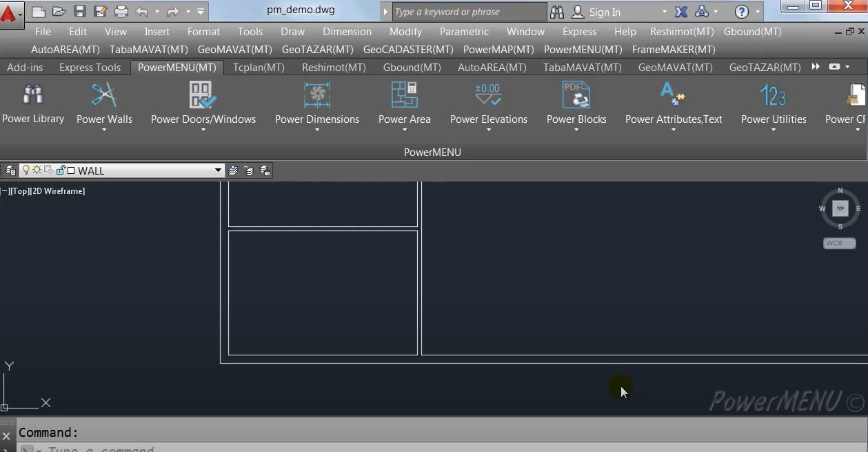Screen dimensions: 868x452
Task: Open the Modify menu
Action: coord(405,32)
